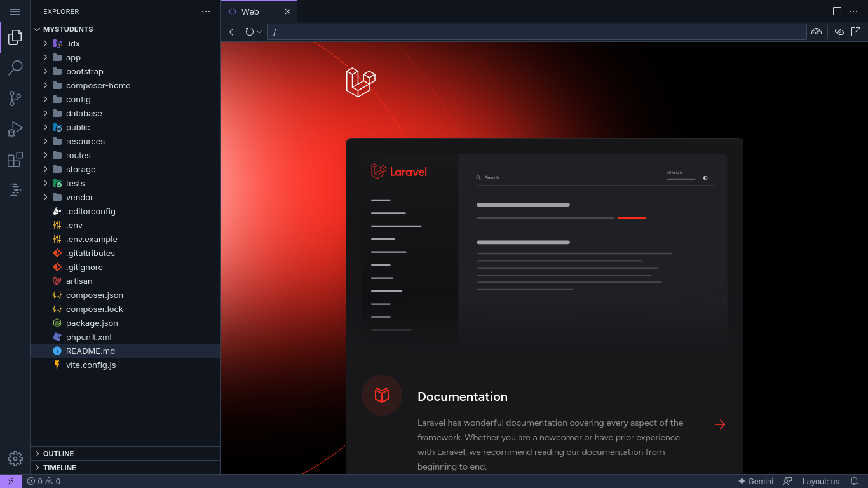Open the Run and Debug view
The width and height of the screenshot is (868, 488).
(15, 129)
